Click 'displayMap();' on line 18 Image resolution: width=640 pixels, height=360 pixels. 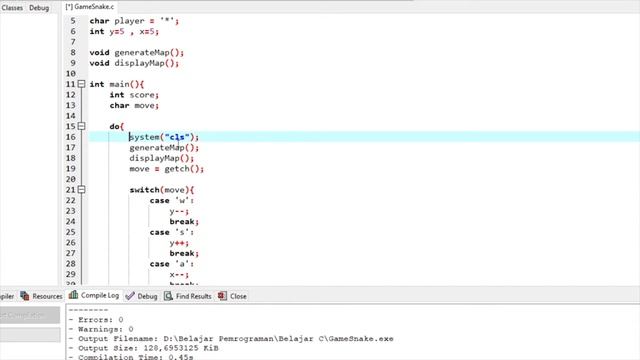click(162, 158)
